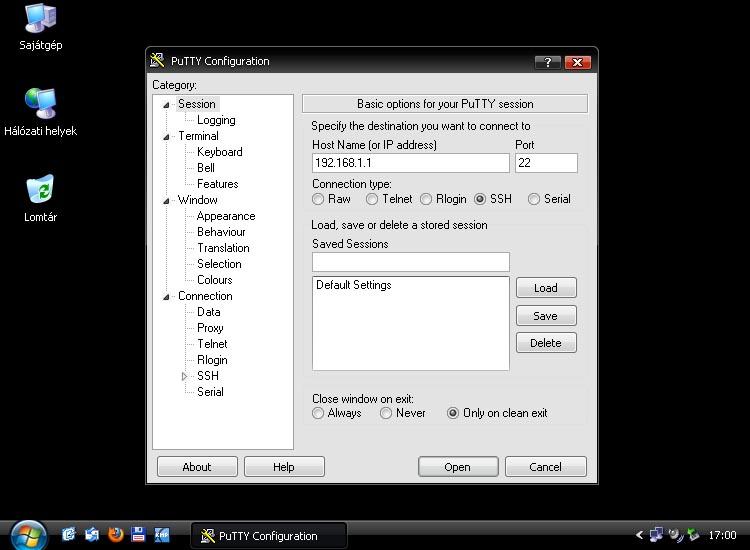Click the About button
The image size is (750, 550).
(x=197, y=467)
